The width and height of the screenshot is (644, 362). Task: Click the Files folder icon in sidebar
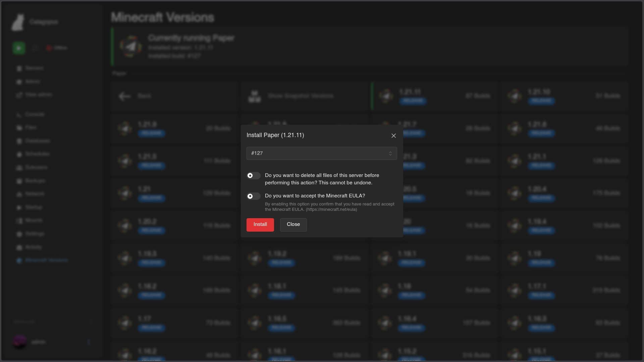[x=19, y=128]
